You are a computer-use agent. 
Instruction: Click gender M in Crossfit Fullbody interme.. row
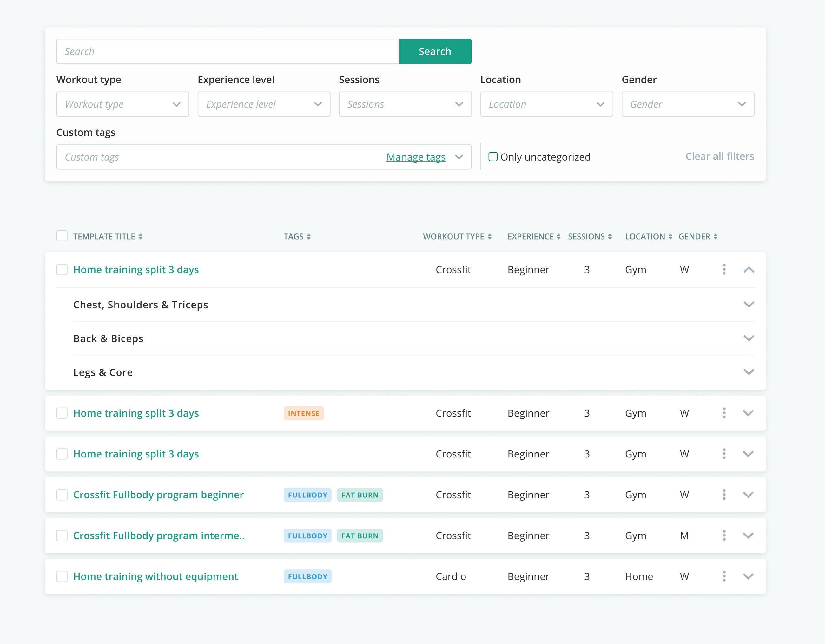tap(684, 536)
